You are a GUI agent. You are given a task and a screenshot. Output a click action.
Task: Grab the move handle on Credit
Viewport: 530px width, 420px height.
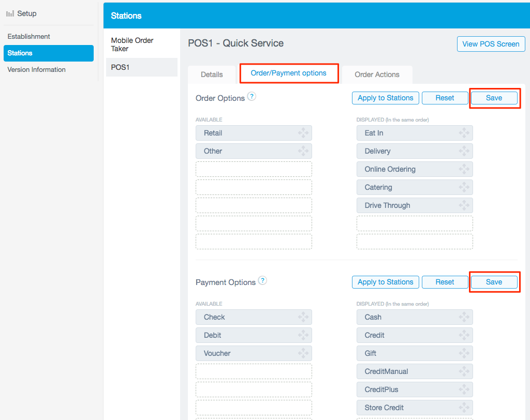click(464, 335)
